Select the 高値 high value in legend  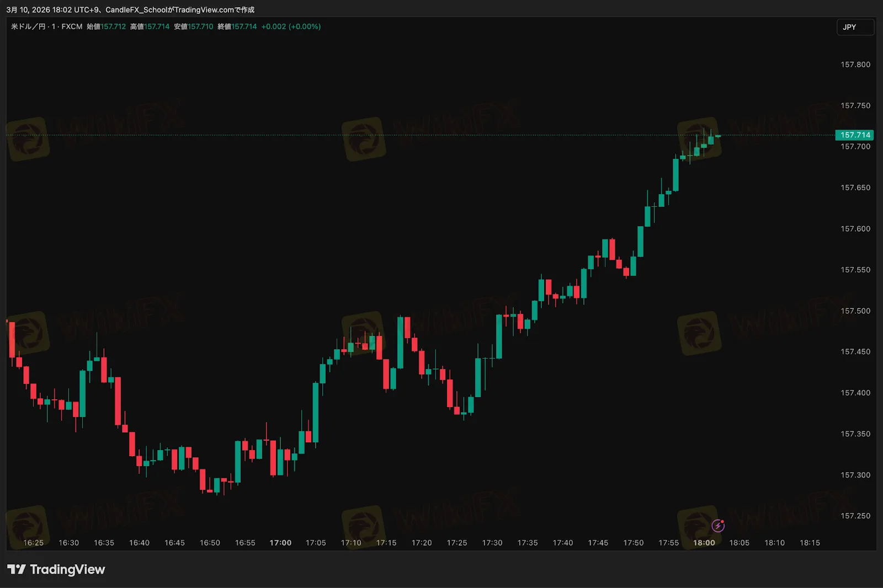coord(156,26)
